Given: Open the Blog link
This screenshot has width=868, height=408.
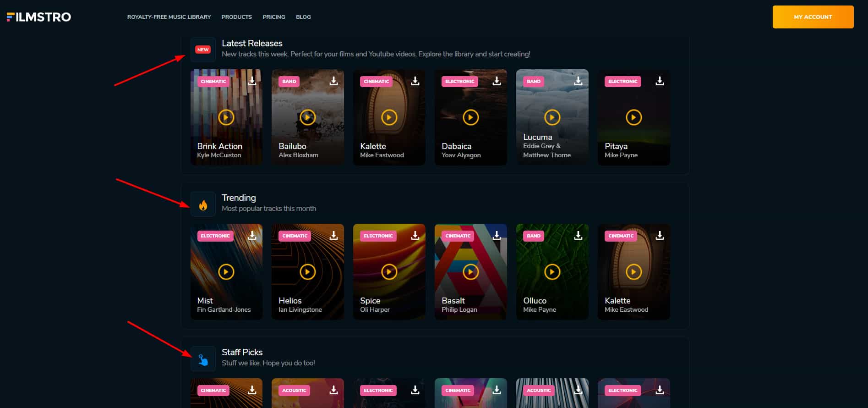Looking at the screenshot, I should point(303,17).
